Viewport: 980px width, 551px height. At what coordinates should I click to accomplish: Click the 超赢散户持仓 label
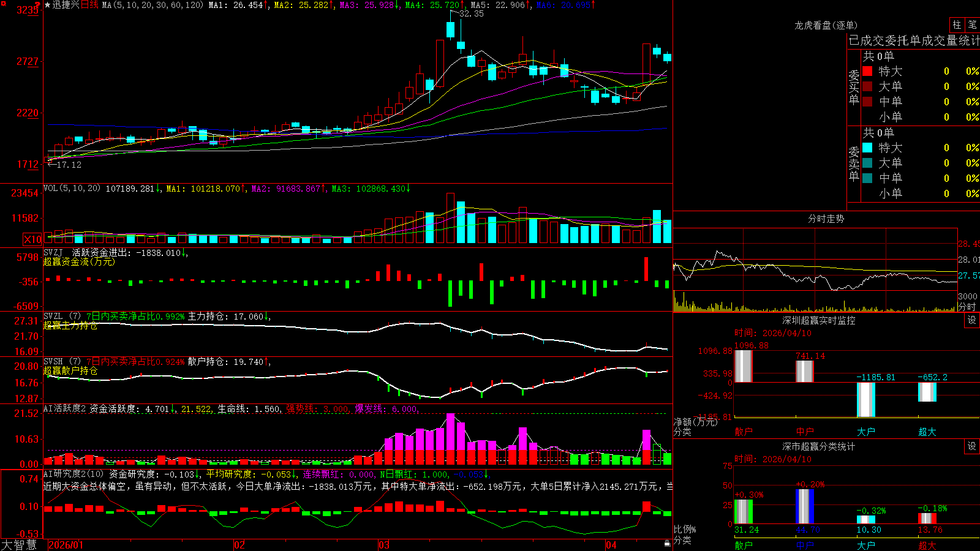[x=70, y=370]
